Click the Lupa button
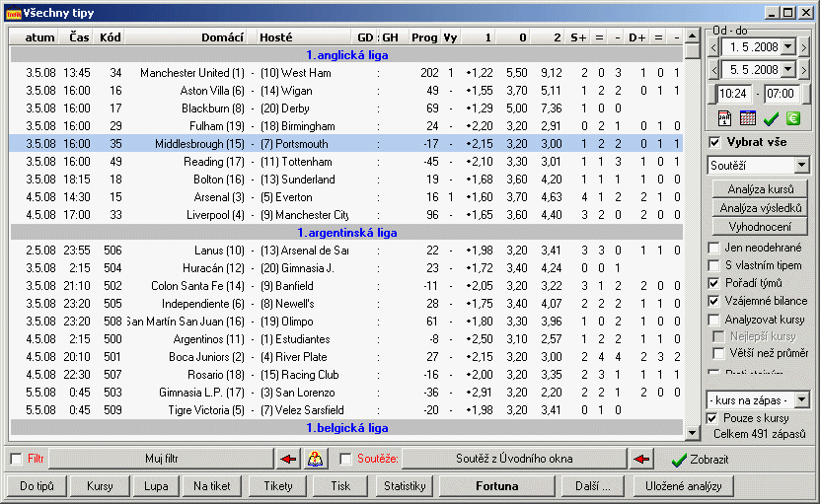 tap(156, 486)
